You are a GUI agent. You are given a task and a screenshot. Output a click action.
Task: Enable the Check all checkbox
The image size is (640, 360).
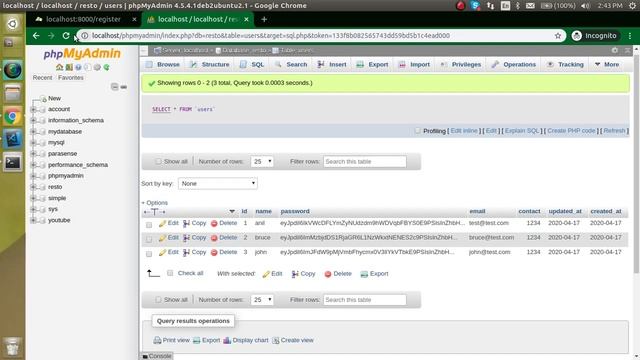tap(170, 273)
